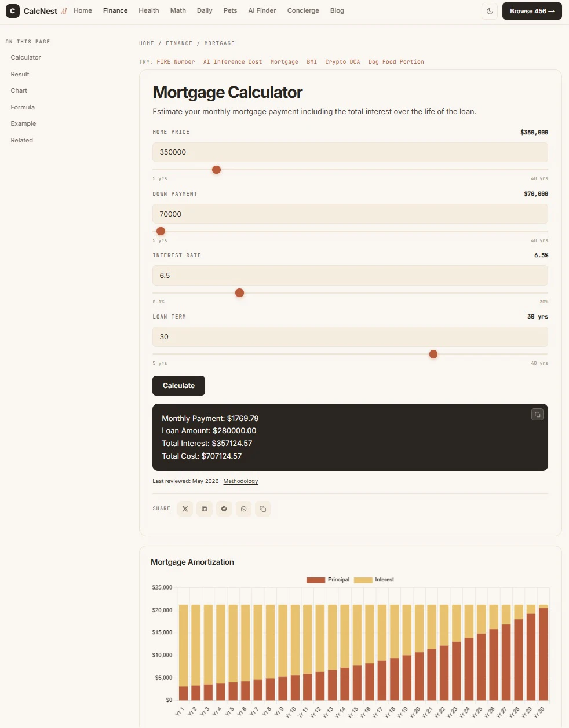Open the AI Finder nav item
This screenshot has width=569, height=728.
262,10
